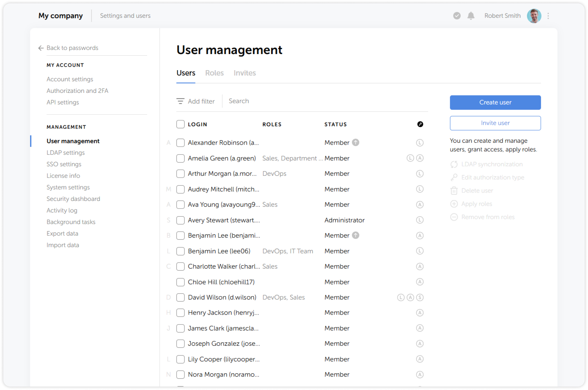The height and width of the screenshot is (390, 588).
Task: Click the upgrade arrow beside Benjamin Lee's Member status
Action: coord(355,235)
